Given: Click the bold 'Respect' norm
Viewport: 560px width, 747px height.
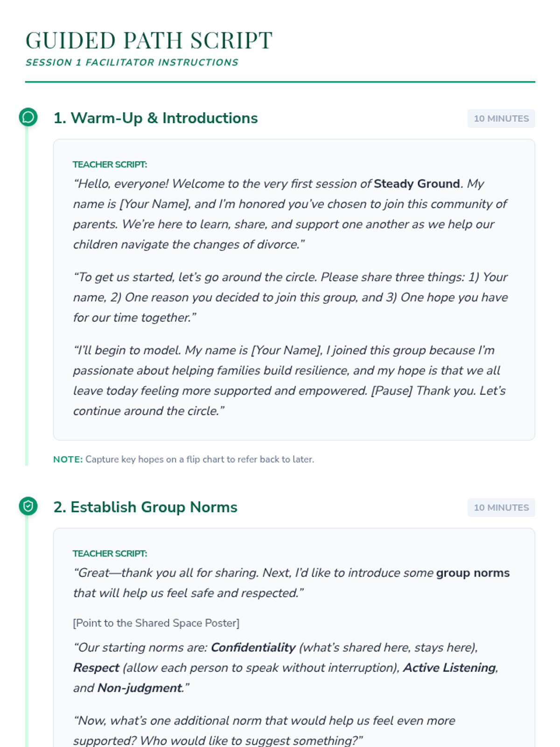Looking at the screenshot, I should tap(96, 668).
